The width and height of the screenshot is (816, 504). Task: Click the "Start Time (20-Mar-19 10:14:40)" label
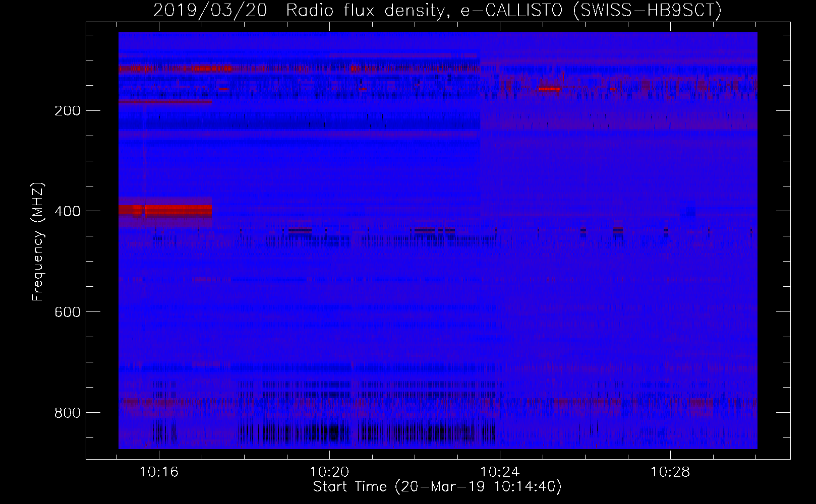[x=437, y=486]
